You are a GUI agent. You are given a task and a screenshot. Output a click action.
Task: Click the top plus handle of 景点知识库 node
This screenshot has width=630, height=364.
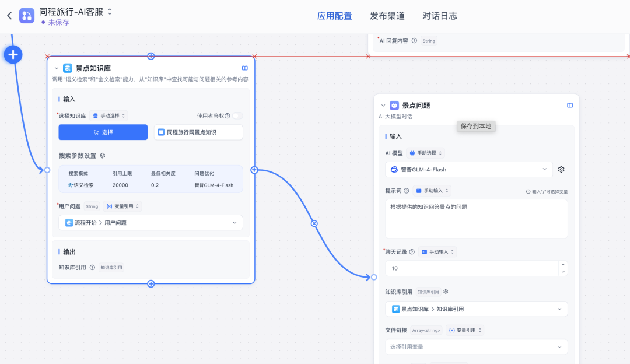pos(150,56)
